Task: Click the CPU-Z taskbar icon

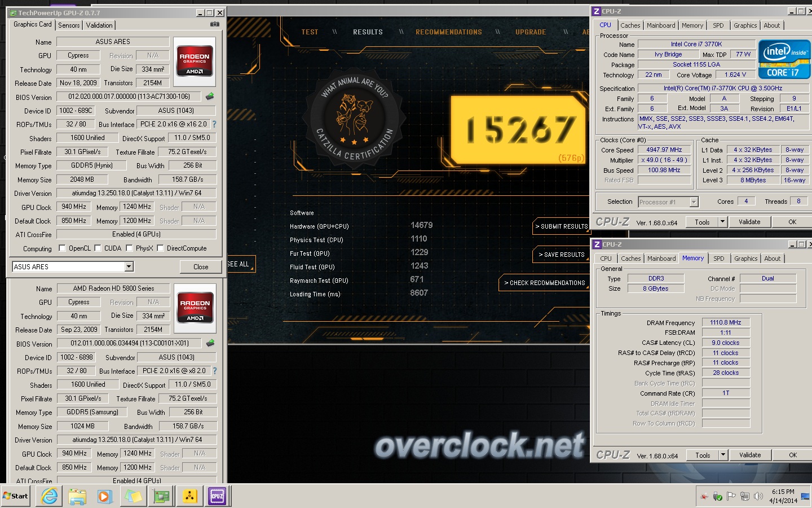Action: coord(217,496)
